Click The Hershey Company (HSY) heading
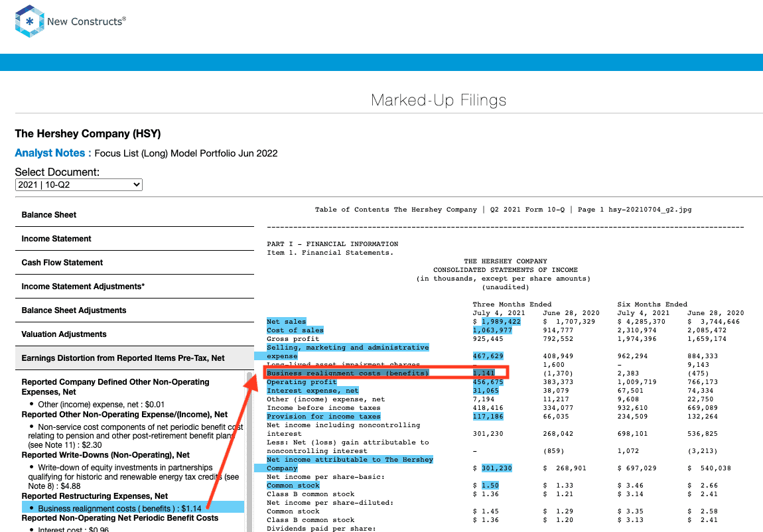Viewport: 763px width, 532px height. (x=88, y=134)
